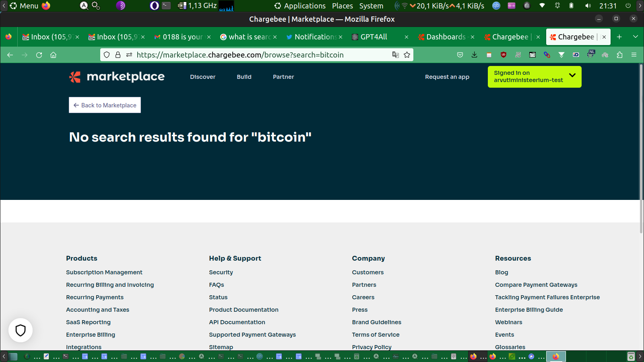Screen dimensions: 644x362
Task: Open the Places menu in top panel
Action: 343,6
